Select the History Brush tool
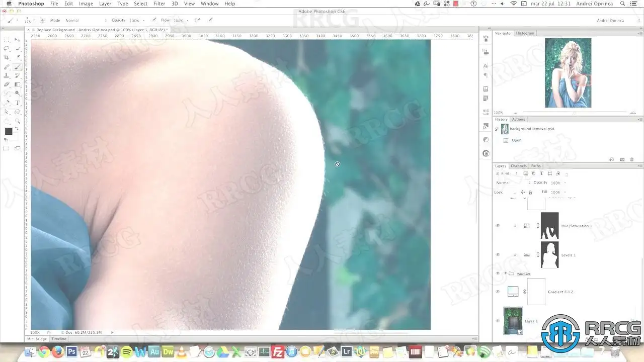This screenshot has width=644, height=362. 18,75
